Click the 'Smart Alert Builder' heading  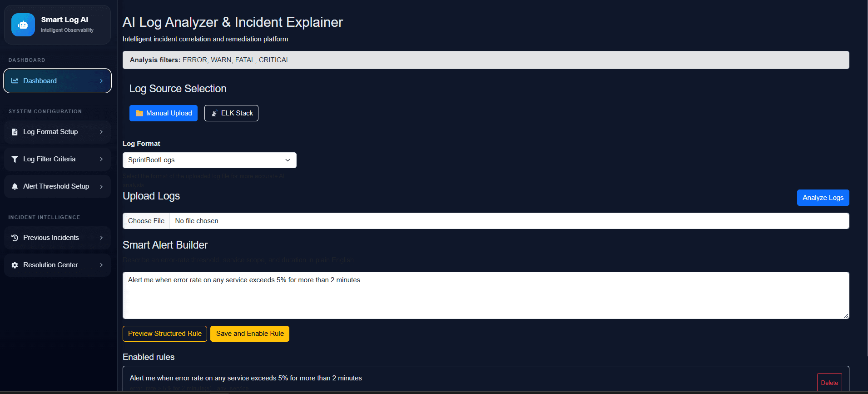pos(165,245)
